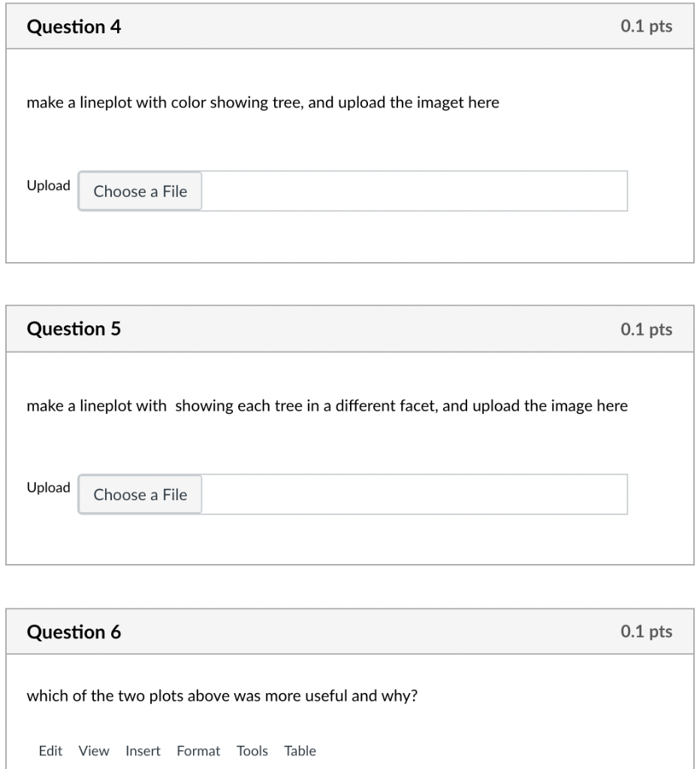Image resolution: width=700 pixels, height=769 pixels.
Task: Click the 0.1 pts label on Question 4
Action: (x=647, y=26)
